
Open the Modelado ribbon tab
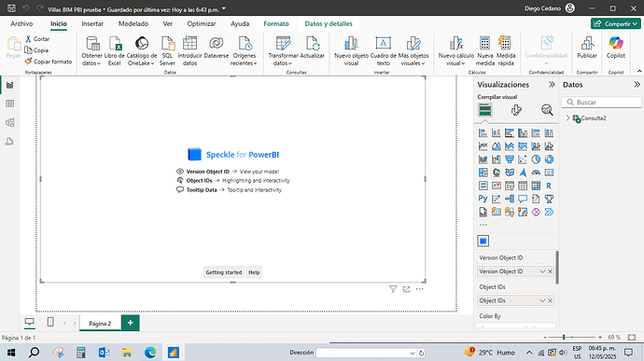(x=133, y=24)
